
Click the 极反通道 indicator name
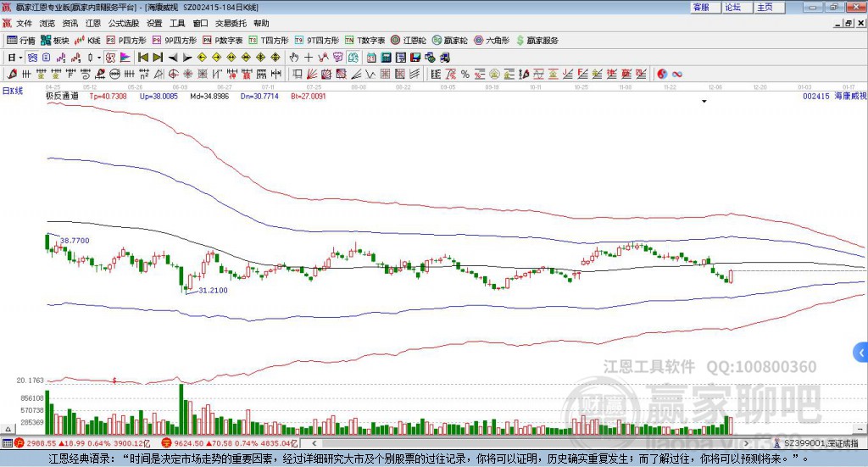tap(61, 96)
